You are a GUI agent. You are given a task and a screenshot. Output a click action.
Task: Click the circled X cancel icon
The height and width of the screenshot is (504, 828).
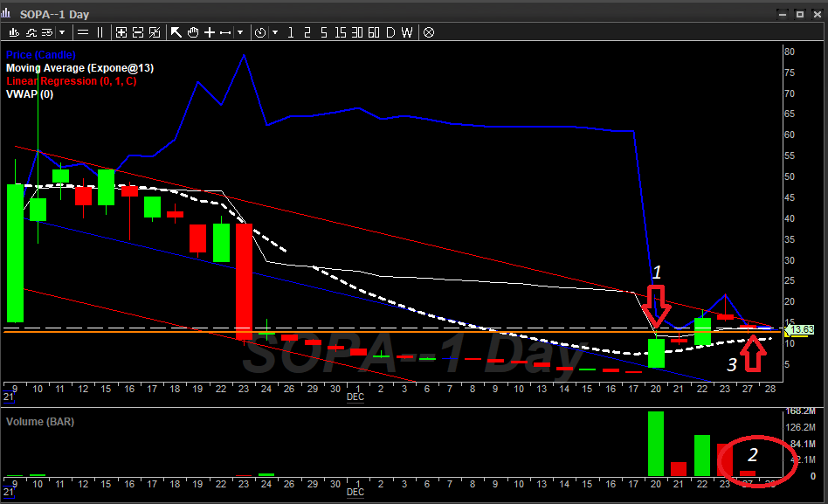(429, 32)
